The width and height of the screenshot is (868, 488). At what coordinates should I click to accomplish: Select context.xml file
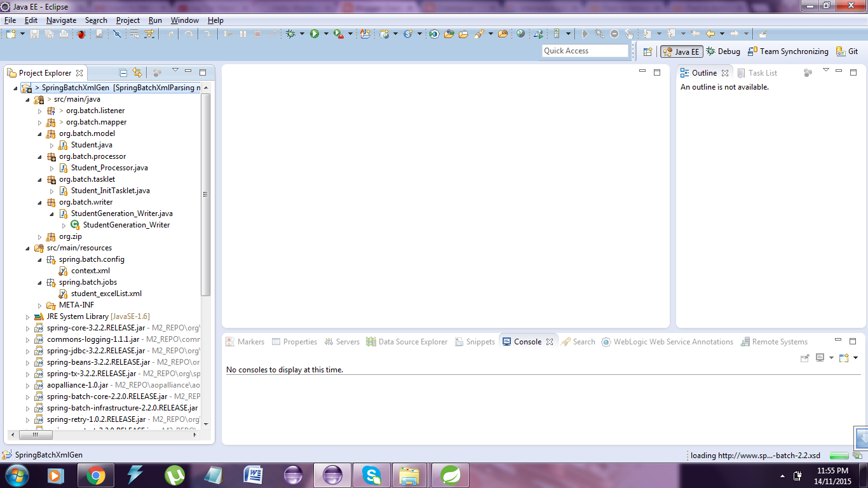(84, 271)
